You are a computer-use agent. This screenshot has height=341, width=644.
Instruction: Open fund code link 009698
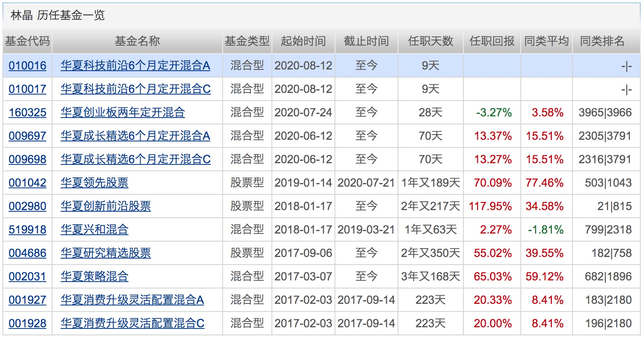coord(27,159)
